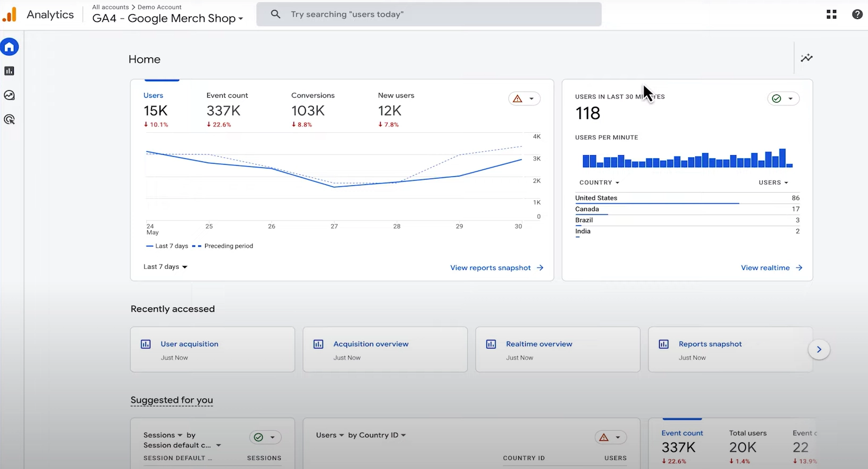Viewport: 868px width, 469px height.
Task: Click the Brazil country row
Action: click(x=687, y=220)
